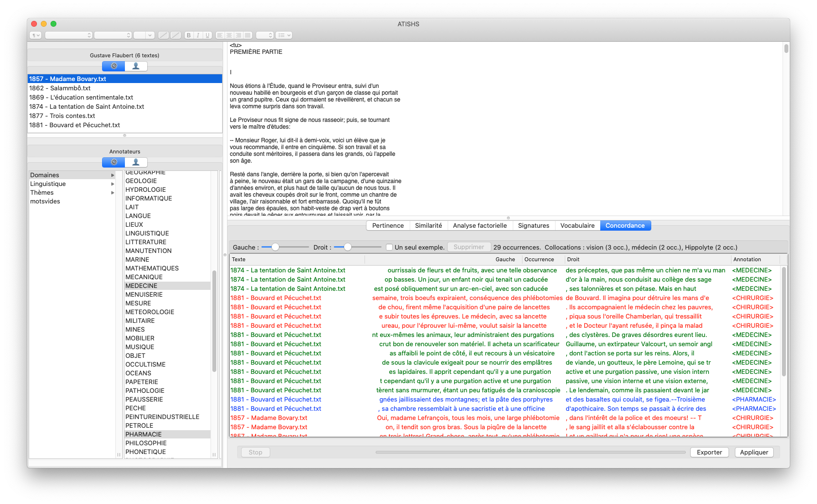817x504 pixels.
Task: Click the Underline formatting icon
Action: pos(208,35)
